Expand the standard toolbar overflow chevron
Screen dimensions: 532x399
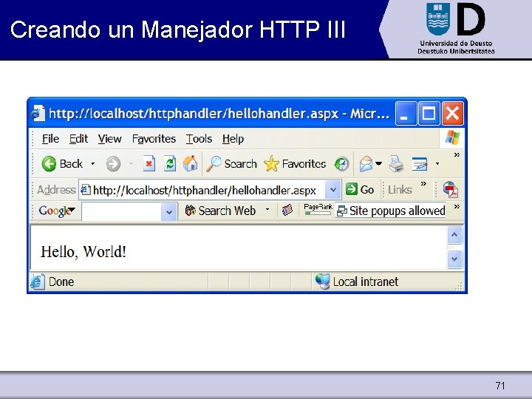(x=457, y=155)
